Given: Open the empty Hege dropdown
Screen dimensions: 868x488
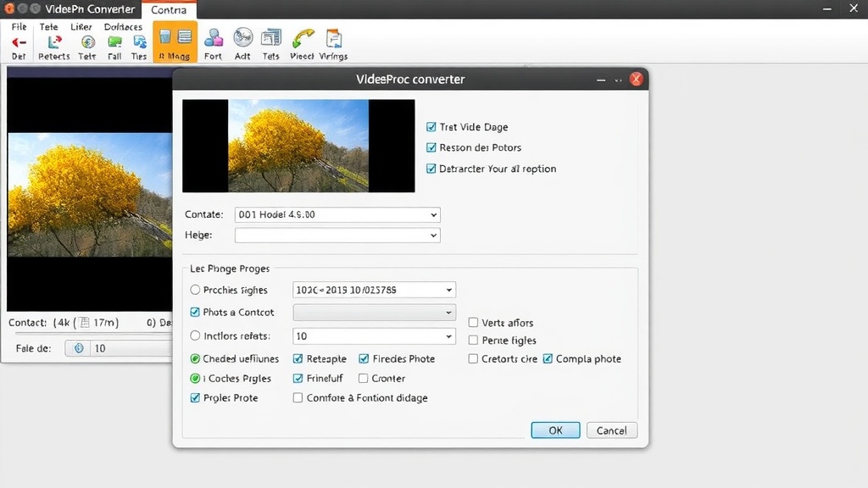Looking at the screenshot, I should click(433, 236).
